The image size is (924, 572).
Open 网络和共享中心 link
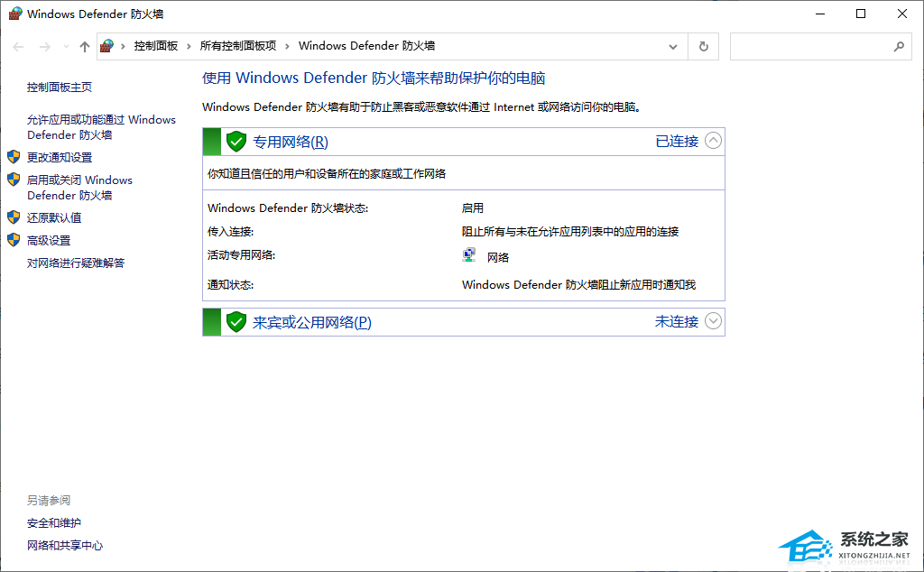point(65,546)
